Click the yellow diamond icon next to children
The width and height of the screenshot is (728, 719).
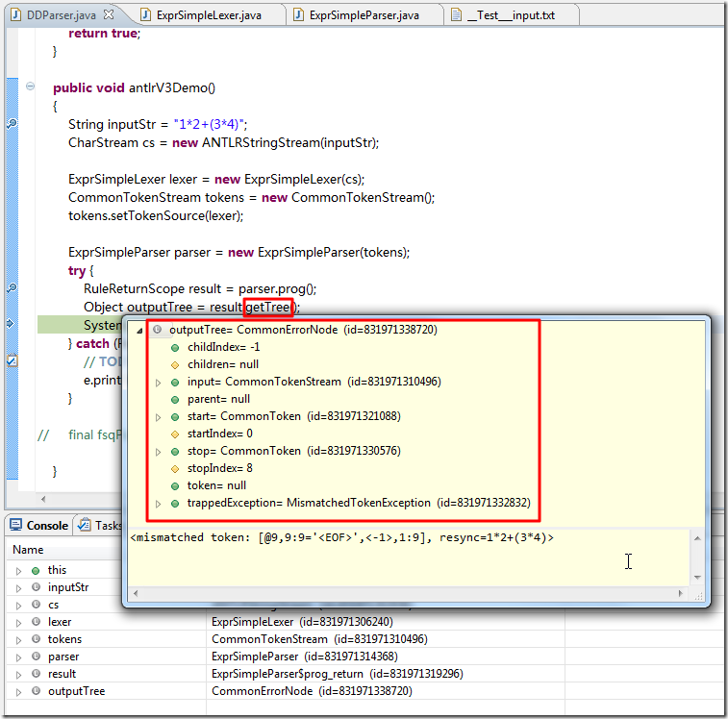175,365
